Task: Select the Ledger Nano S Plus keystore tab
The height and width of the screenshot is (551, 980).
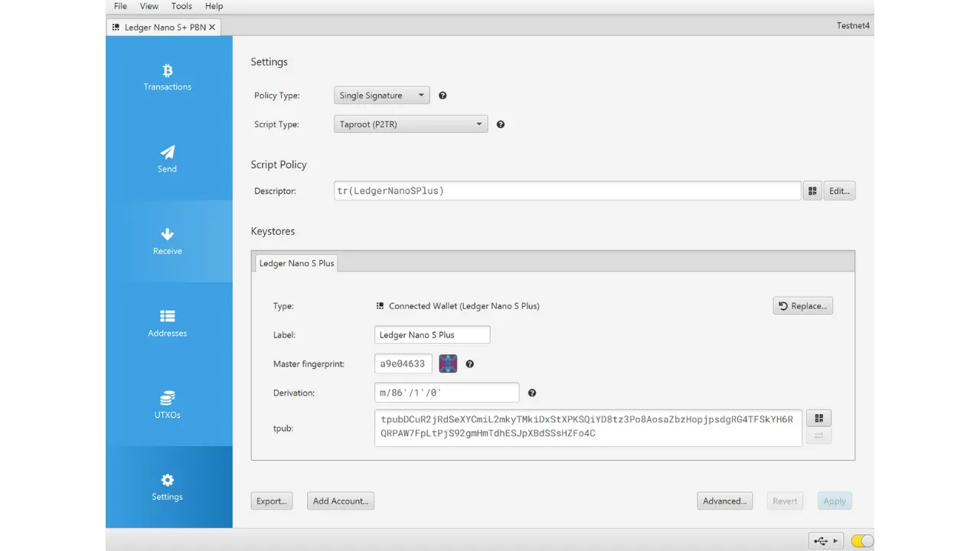Action: coord(296,262)
